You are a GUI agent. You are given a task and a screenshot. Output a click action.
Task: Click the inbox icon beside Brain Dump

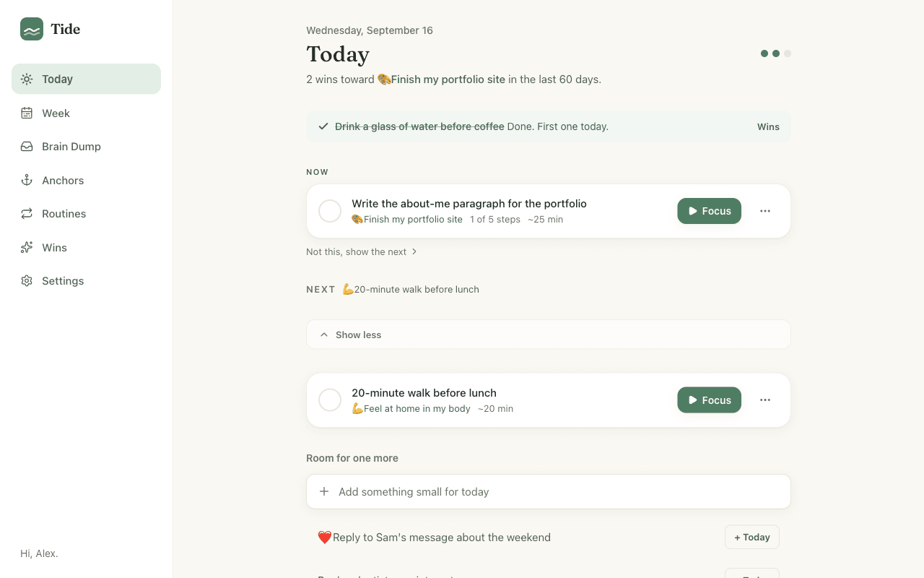pos(27,146)
